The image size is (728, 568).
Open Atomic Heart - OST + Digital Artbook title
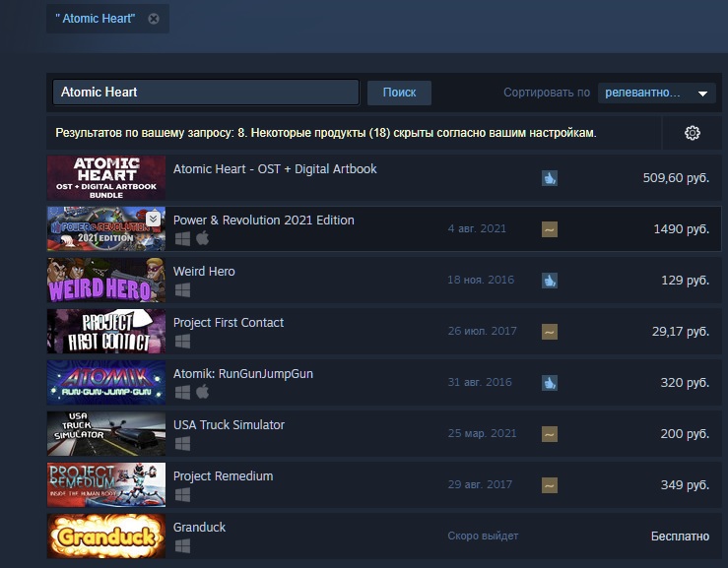[275, 169]
